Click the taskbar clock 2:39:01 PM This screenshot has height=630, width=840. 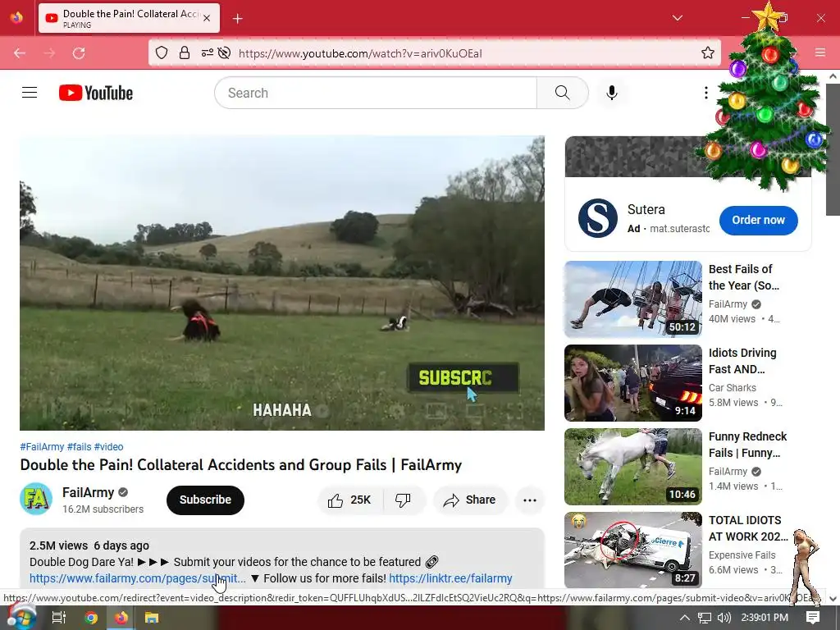coord(765,618)
